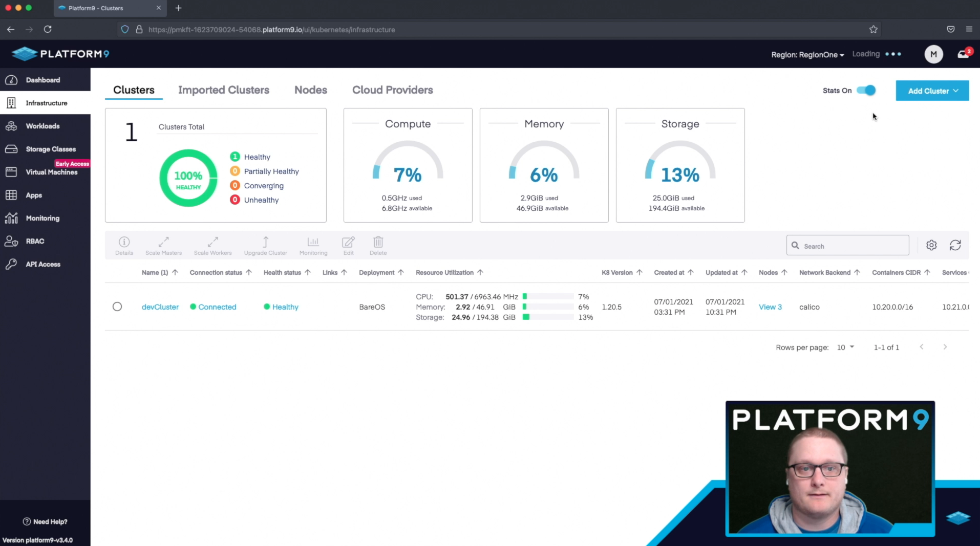Expand the Add Cluster dropdown

coord(932,91)
